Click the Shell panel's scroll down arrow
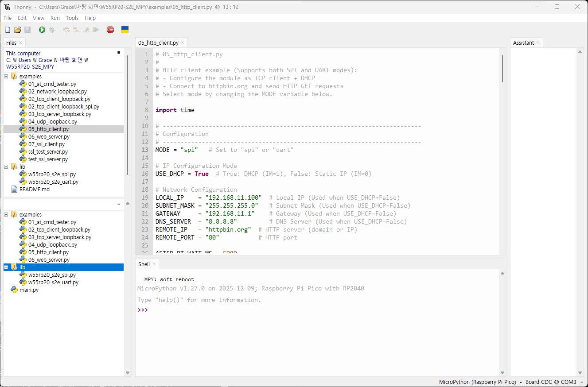This screenshot has height=387, width=588. coord(502,373)
